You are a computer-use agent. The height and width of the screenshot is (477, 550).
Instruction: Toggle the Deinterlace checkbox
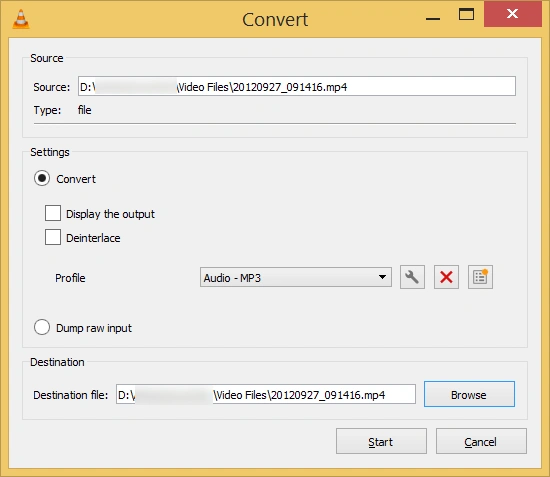(x=53, y=237)
